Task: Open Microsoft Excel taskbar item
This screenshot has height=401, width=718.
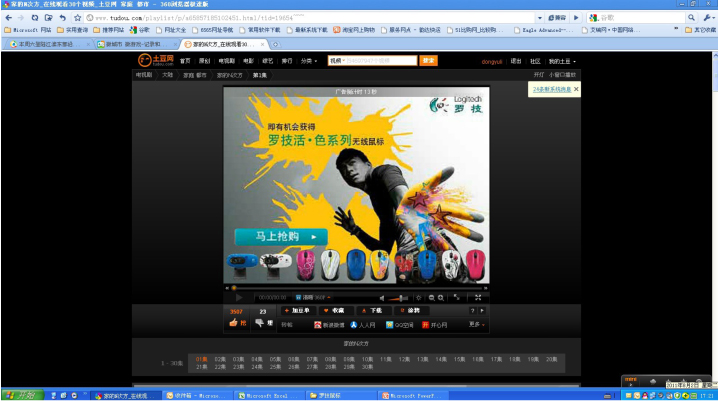Action: [x=268, y=396]
